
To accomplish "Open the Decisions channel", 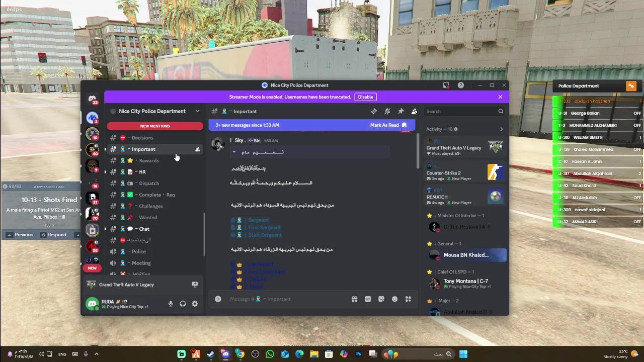I will (x=155, y=138).
